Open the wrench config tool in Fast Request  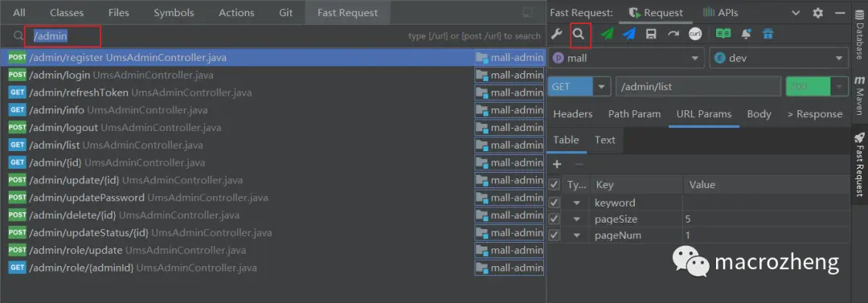(x=557, y=35)
